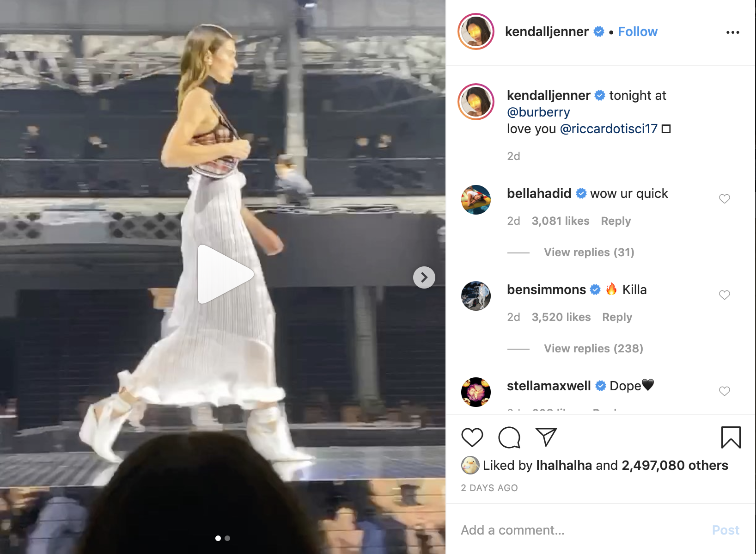Open the @burberry mention link
Screen dimensions: 756x554
point(538,112)
